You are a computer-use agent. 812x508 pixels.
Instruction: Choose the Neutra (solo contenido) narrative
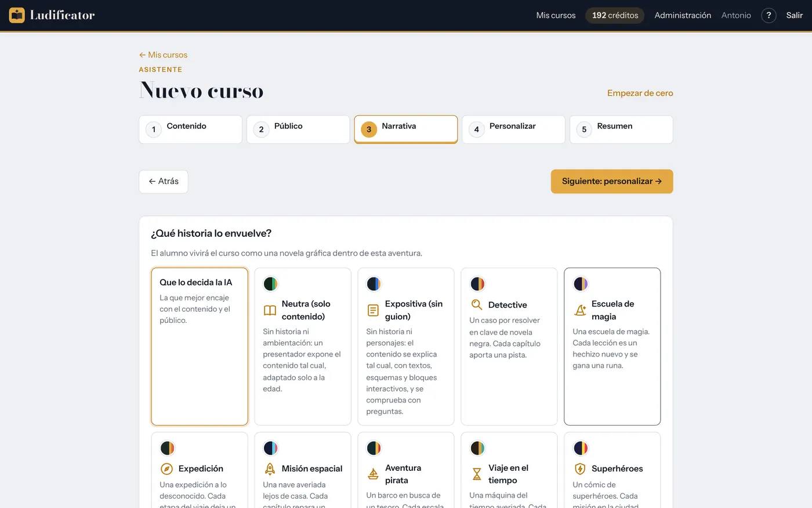(x=303, y=347)
